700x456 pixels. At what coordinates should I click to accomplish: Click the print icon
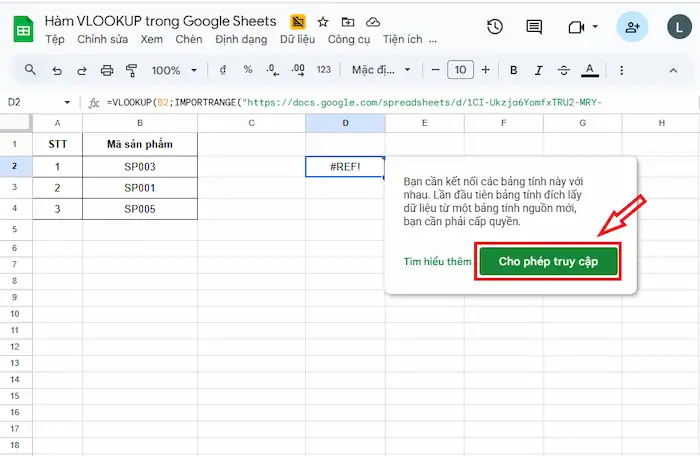tap(107, 70)
